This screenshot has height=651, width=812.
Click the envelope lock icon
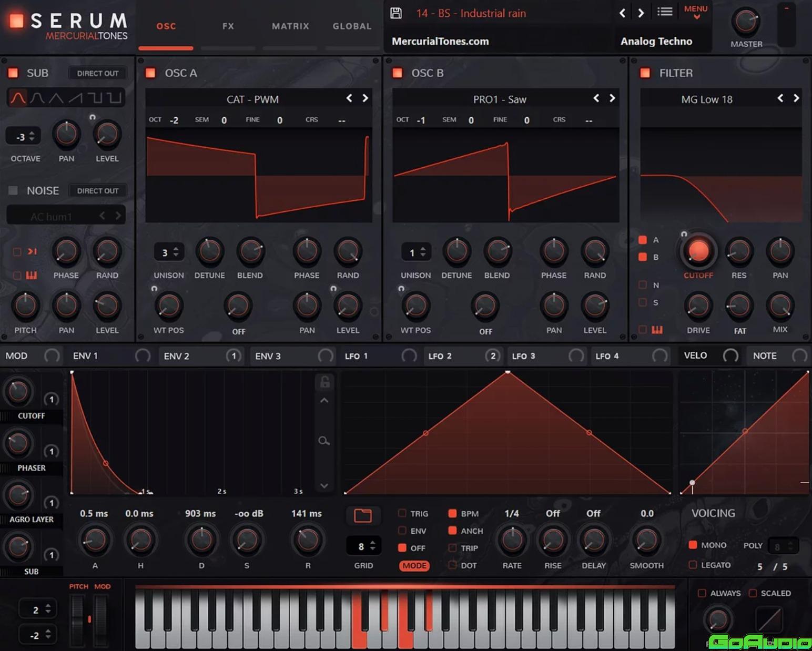324,382
